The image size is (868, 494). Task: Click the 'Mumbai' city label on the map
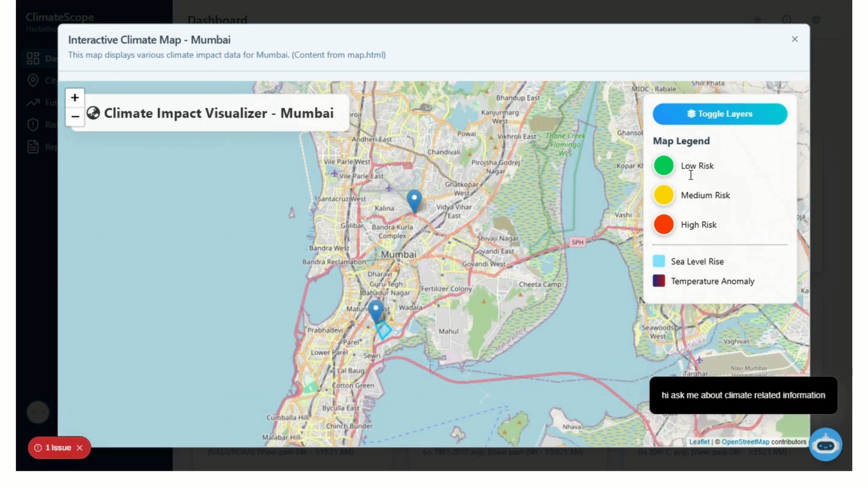point(398,255)
